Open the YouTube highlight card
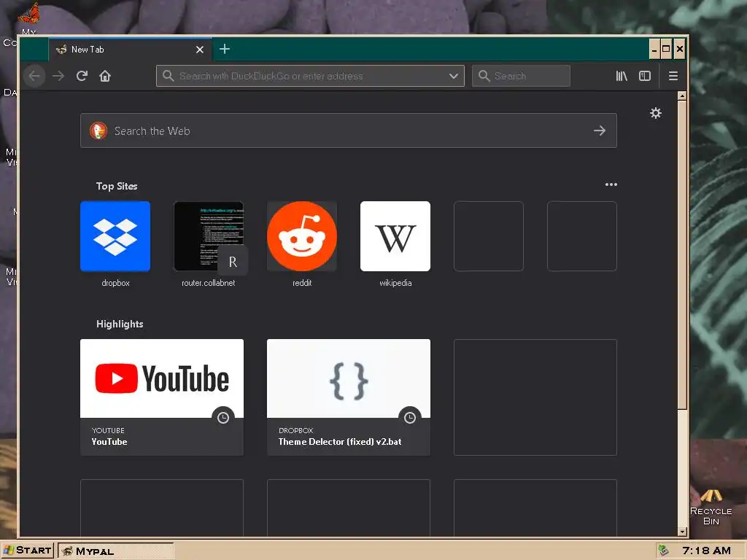This screenshot has height=560, width=747. pos(162,397)
